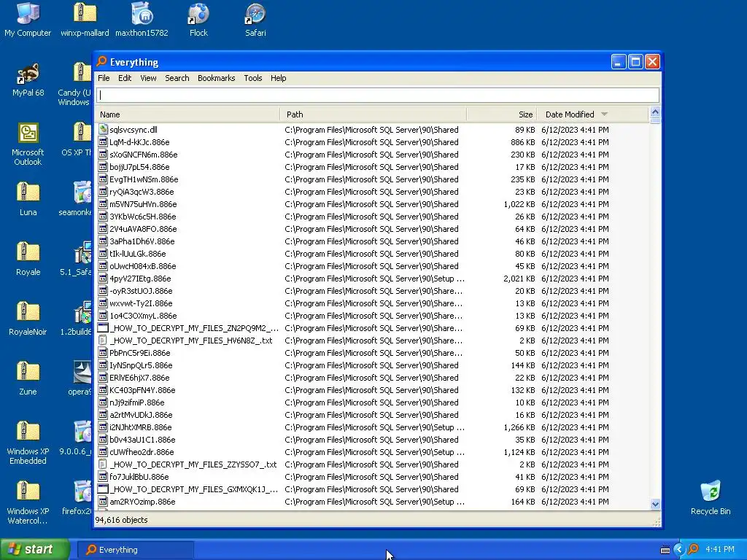Select the file 3aPha1Dh6V.886e

[142, 241]
